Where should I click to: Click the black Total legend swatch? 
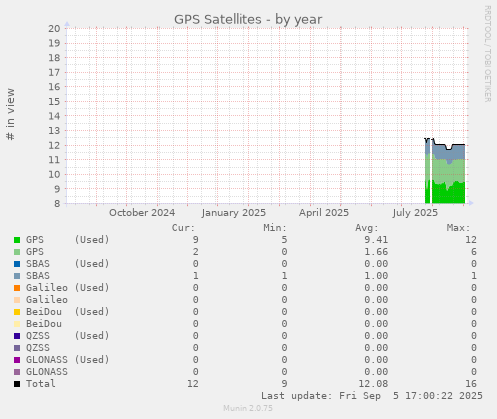point(17,384)
